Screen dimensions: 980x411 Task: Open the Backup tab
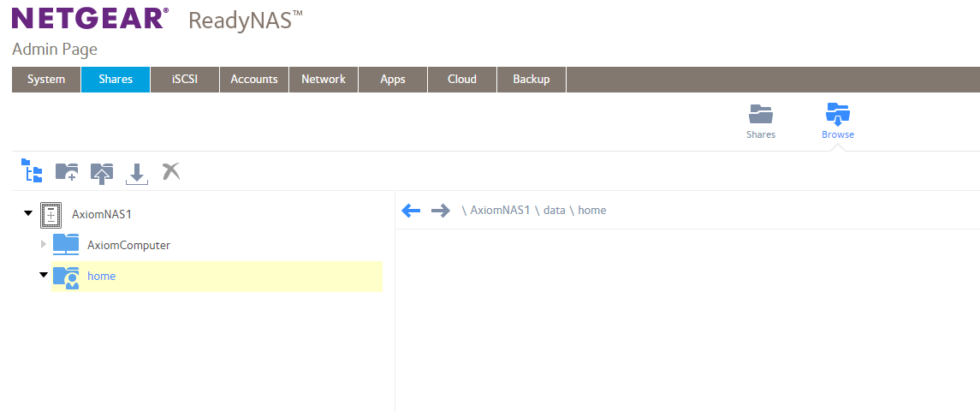[532, 80]
